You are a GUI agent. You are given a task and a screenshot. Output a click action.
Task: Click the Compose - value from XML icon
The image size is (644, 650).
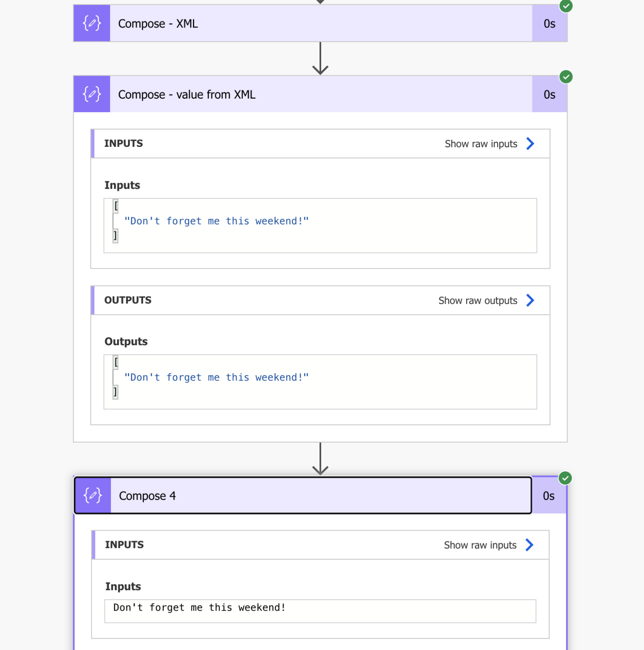[x=92, y=94]
